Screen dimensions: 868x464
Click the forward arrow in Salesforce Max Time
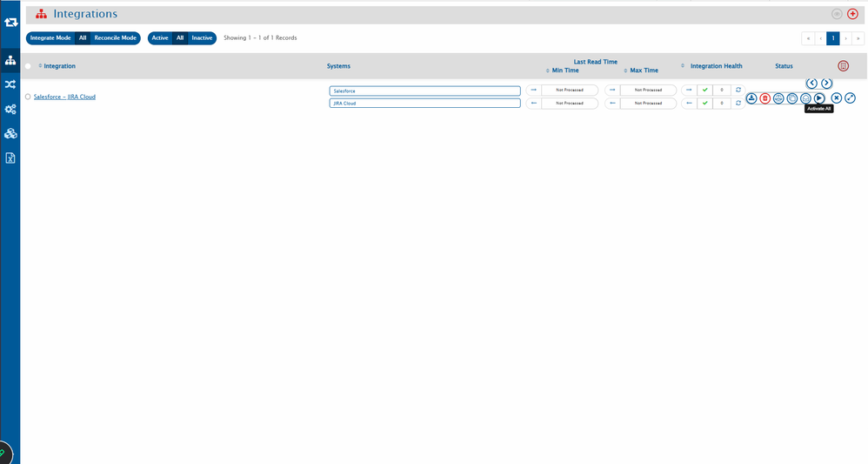[612, 90]
